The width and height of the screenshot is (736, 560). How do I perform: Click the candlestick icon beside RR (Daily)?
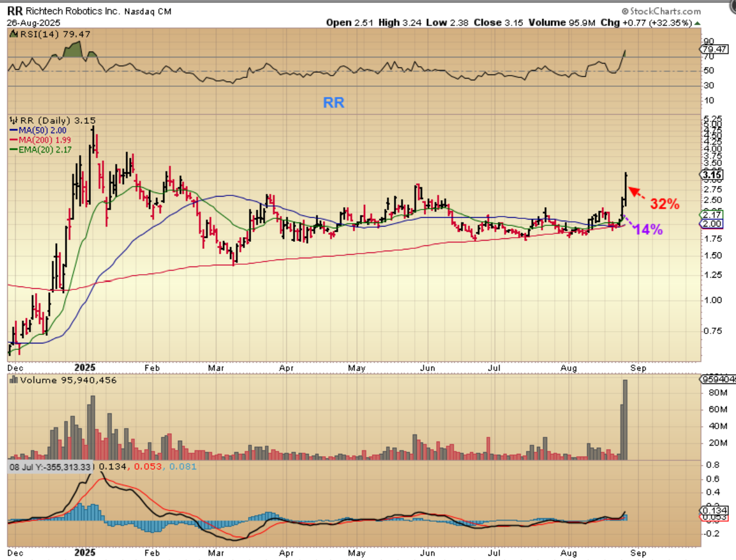point(13,120)
